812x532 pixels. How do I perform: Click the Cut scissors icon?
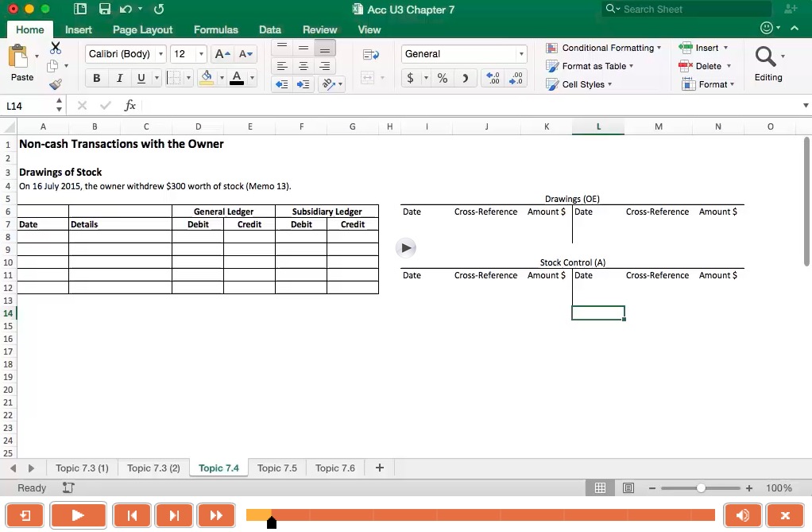click(56, 49)
